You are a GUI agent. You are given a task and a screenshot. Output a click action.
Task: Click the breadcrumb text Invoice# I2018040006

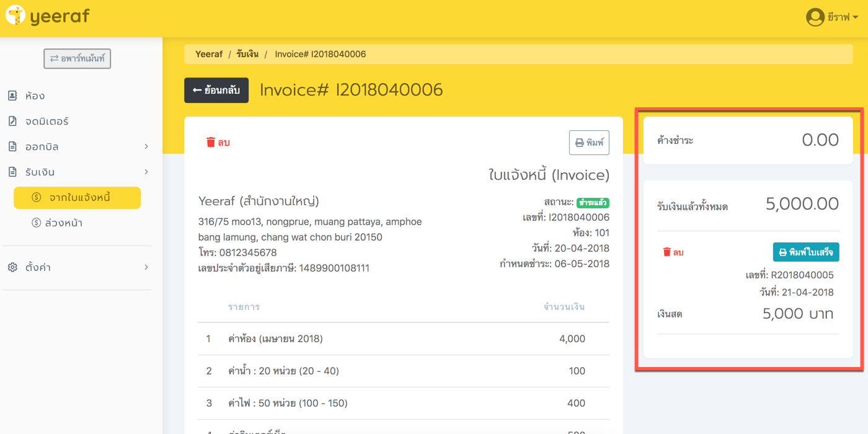(321, 54)
